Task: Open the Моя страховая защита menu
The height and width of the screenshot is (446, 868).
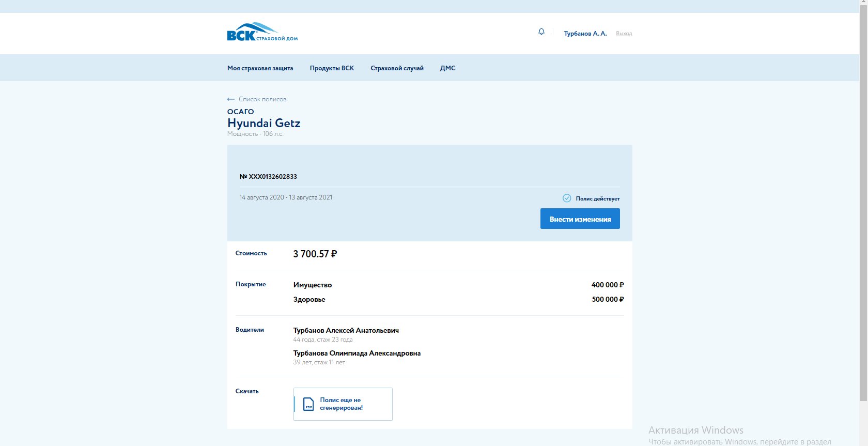Action: tap(260, 68)
